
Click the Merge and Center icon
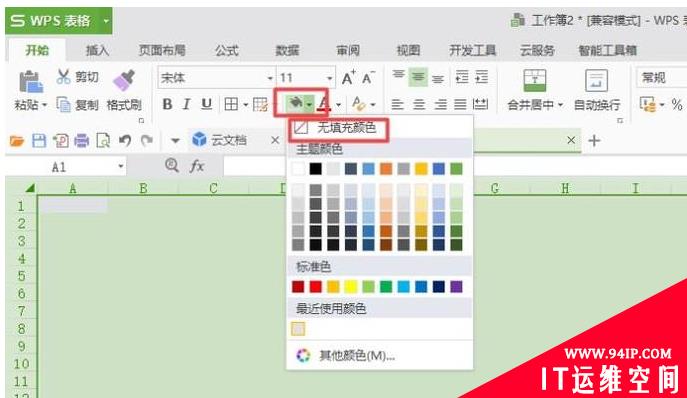coord(535,81)
